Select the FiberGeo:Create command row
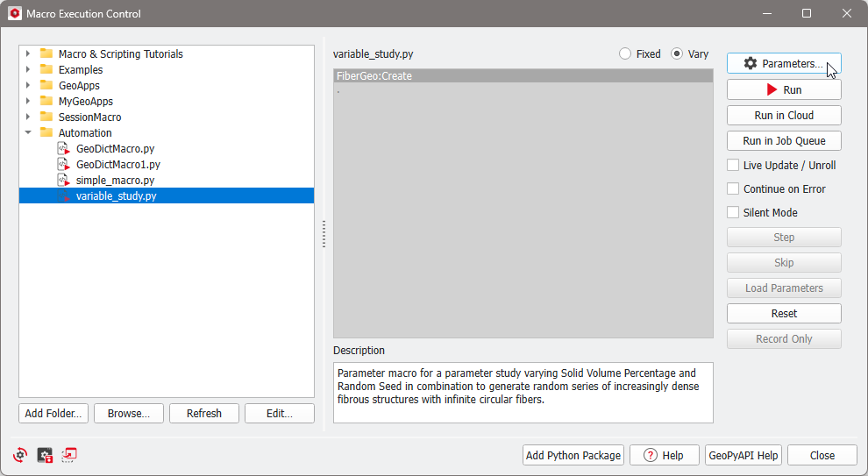Screen dimensions: 868x476 (523, 76)
